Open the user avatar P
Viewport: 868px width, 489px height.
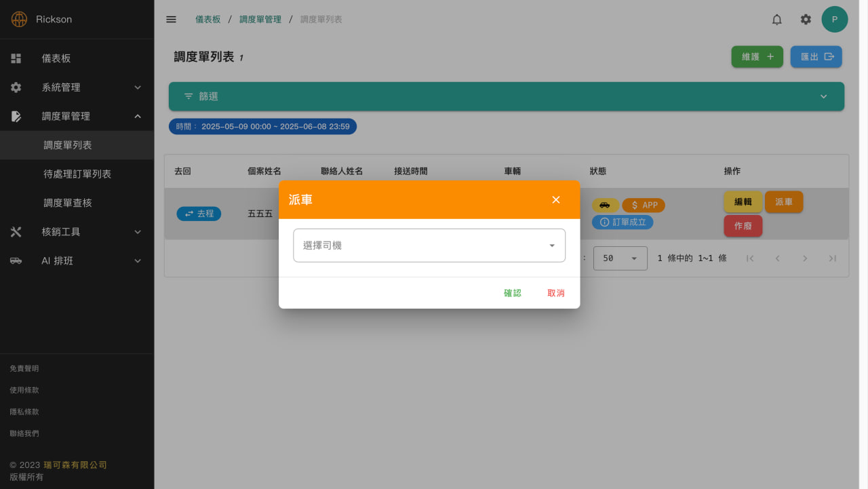click(x=835, y=20)
